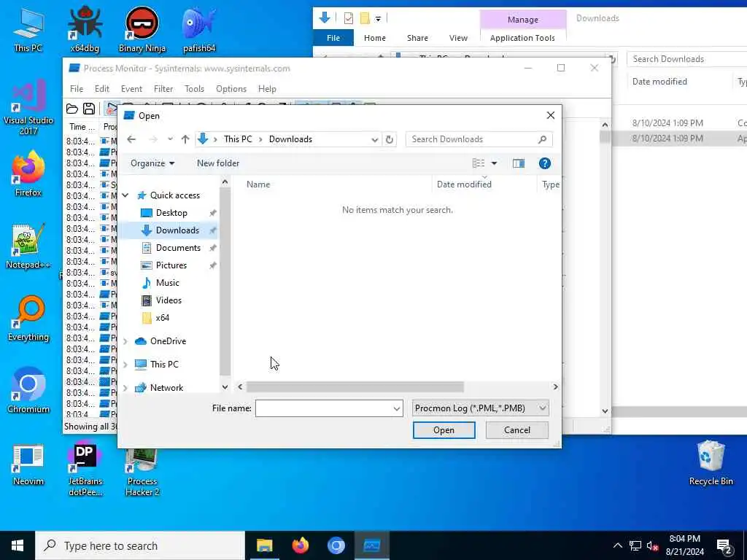Open Chromium from the taskbar
Screen dimensions: 747x560
tap(336, 545)
